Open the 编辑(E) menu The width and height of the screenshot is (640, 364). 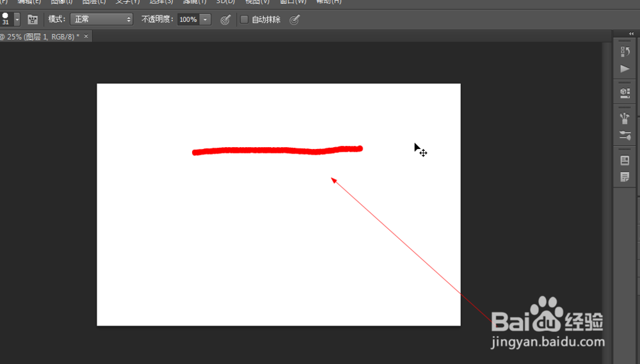click(29, 2)
